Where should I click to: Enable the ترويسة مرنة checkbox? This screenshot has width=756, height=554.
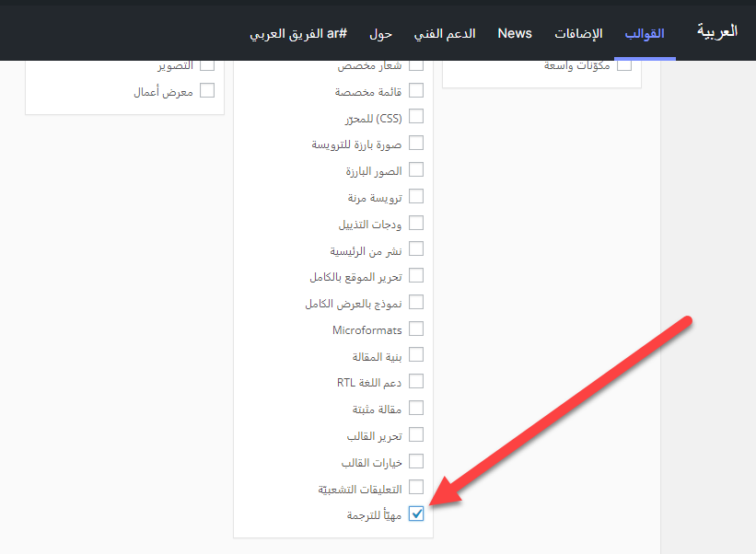click(x=416, y=196)
